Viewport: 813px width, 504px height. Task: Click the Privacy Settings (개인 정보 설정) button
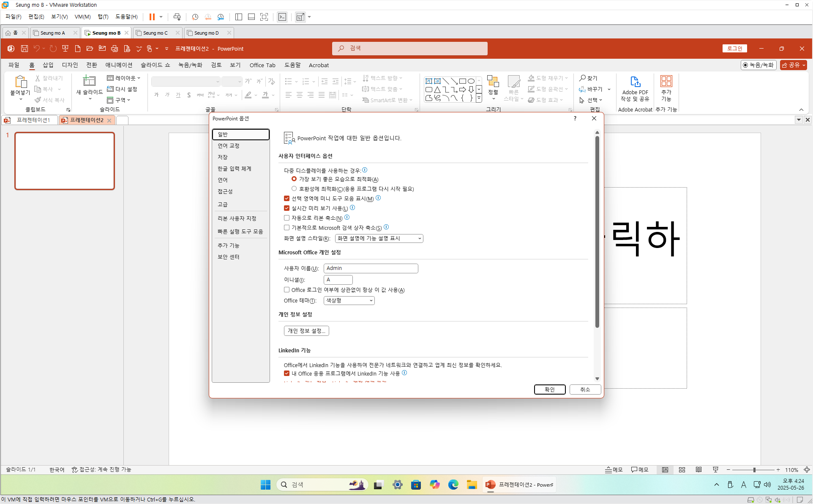pyautogui.click(x=306, y=331)
